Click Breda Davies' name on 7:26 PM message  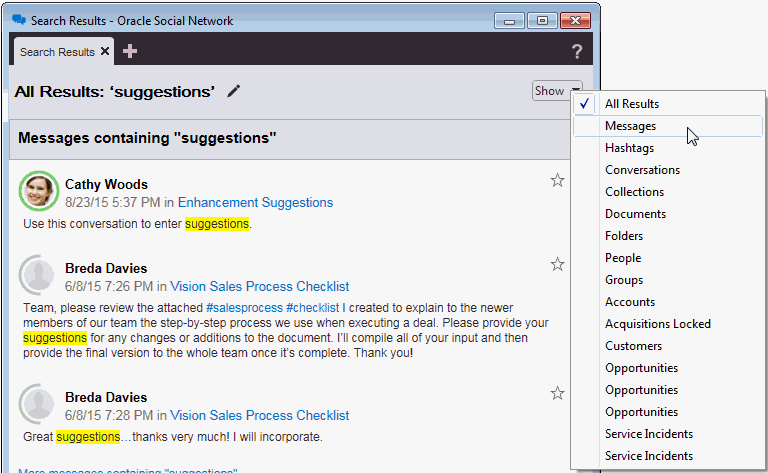(106, 268)
